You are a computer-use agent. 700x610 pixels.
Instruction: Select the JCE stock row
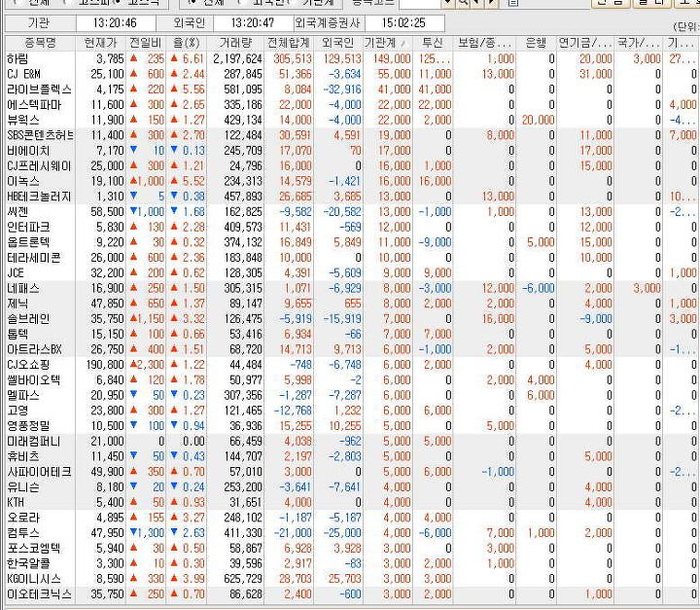point(353,272)
